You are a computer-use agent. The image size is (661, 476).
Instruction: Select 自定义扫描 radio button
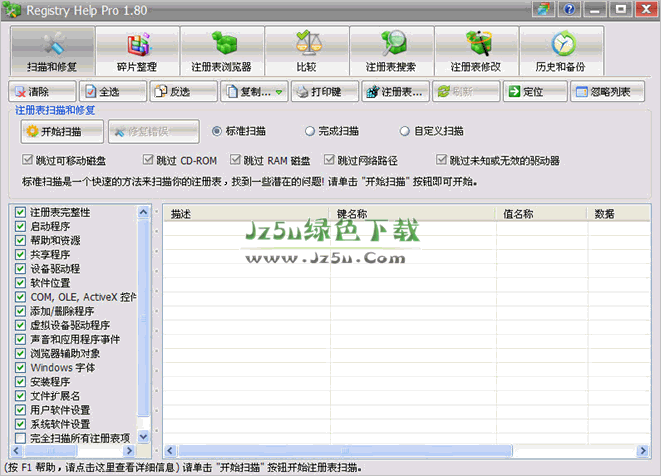pyautogui.click(x=404, y=131)
